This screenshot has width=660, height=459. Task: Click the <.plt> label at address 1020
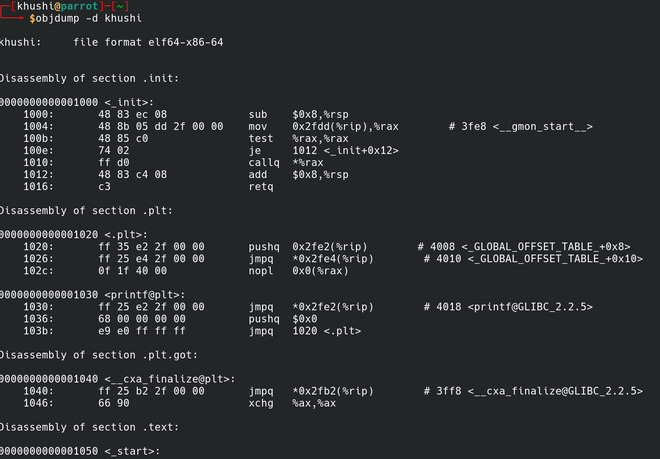click(x=126, y=233)
